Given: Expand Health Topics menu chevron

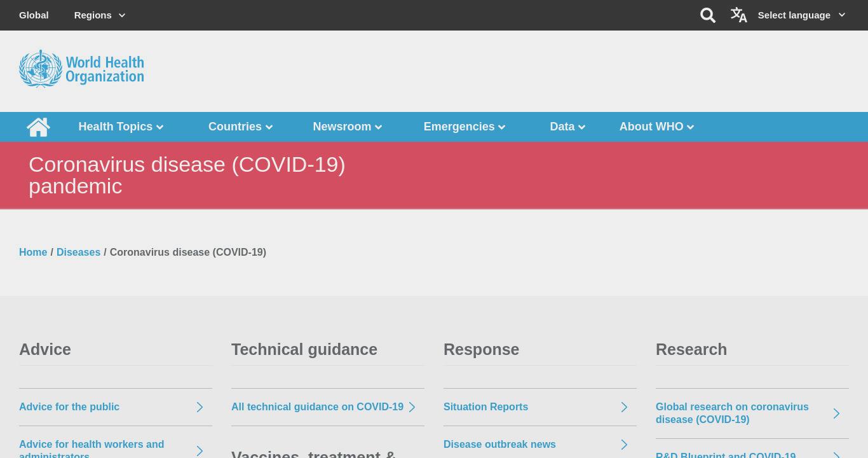Looking at the screenshot, I should 159,127.
